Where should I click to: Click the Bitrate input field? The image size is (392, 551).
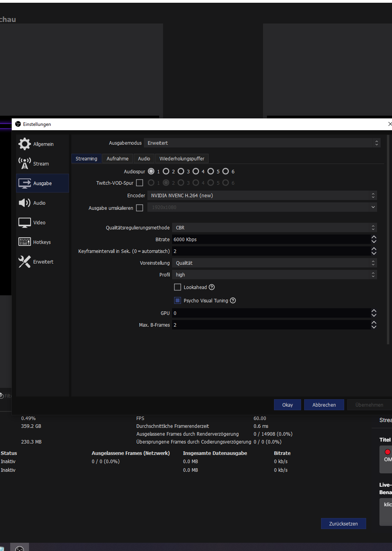[x=270, y=239]
